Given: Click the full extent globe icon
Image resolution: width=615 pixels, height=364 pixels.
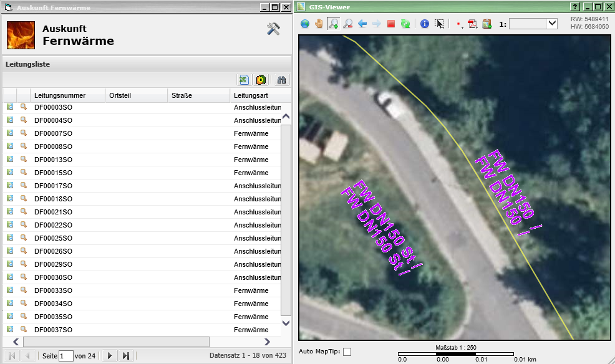Looking at the screenshot, I should [x=305, y=24].
